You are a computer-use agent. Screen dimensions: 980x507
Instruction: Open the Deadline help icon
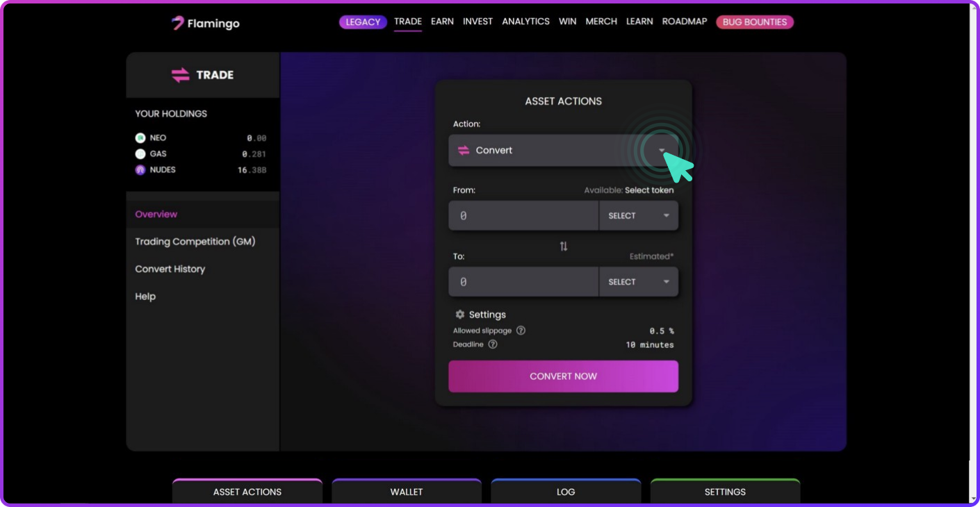coord(493,344)
